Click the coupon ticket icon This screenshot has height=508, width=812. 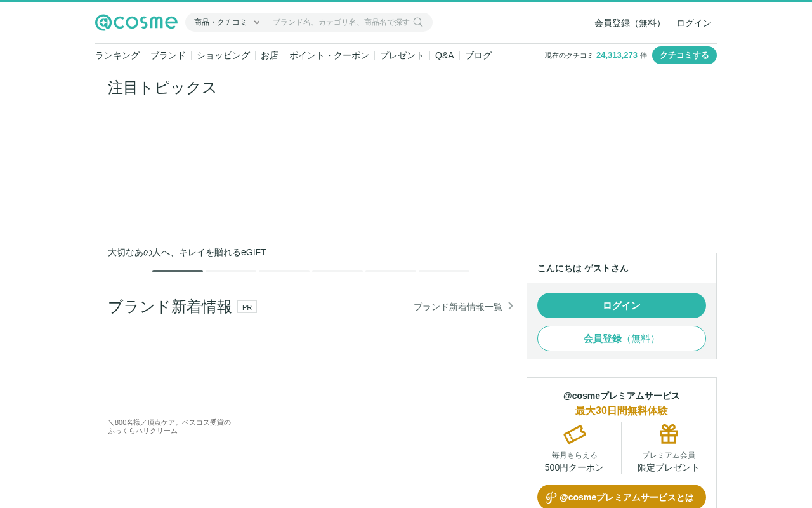tap(575, 434)
